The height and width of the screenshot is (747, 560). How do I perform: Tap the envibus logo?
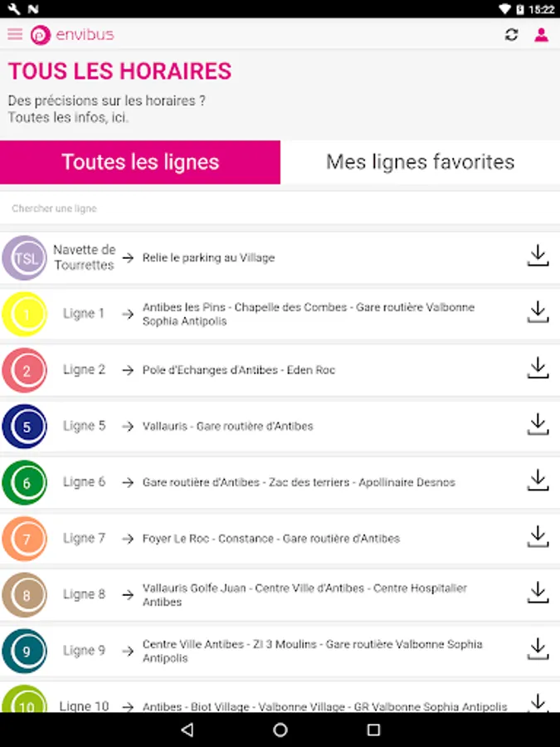[x=72, y=35]
